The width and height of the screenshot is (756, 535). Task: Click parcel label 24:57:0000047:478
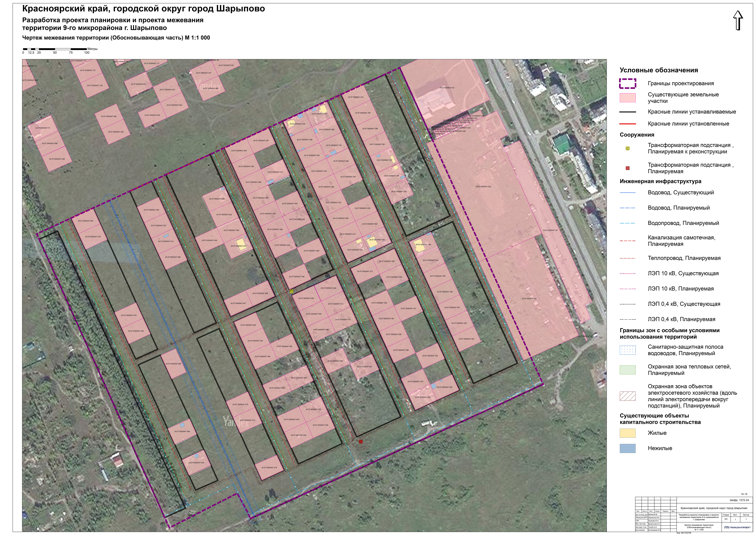pyautogui.click(x=129, y=316)
